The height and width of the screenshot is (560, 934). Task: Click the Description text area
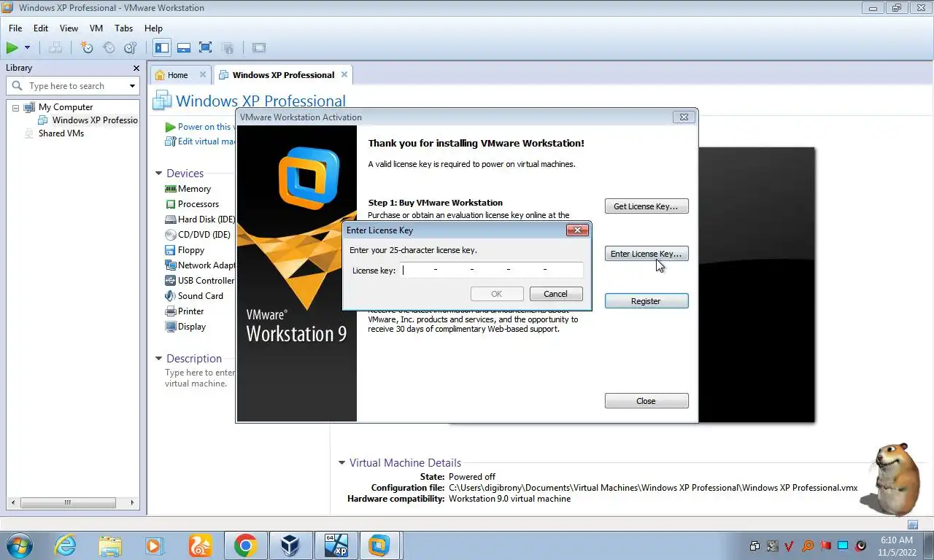198,378
